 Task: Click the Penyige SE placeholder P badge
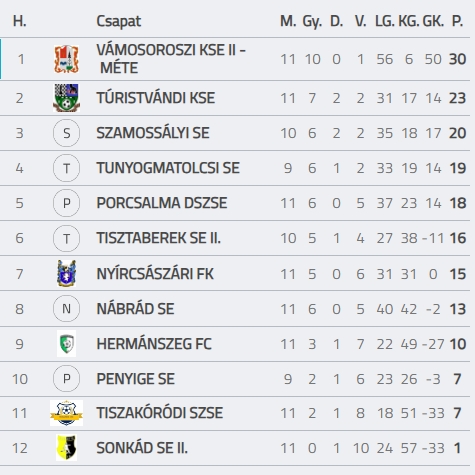point(66,379)
